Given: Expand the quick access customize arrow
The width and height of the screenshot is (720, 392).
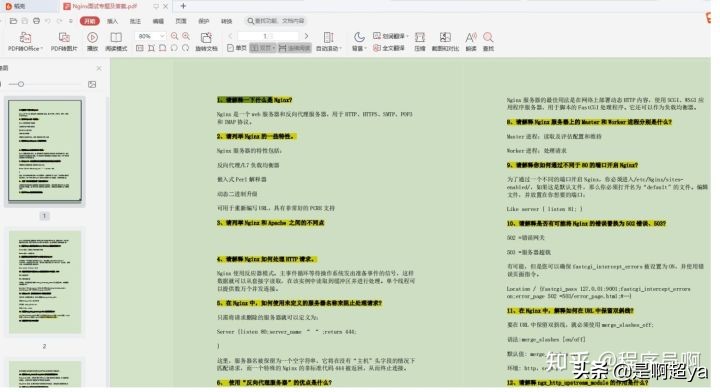Looking at the screenshot, I should 71,21.
